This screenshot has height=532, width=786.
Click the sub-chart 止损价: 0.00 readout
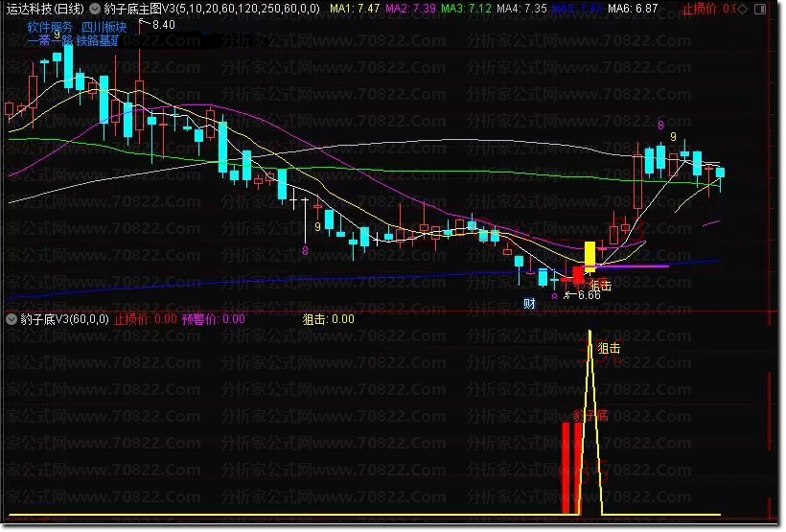click(146, 319)
